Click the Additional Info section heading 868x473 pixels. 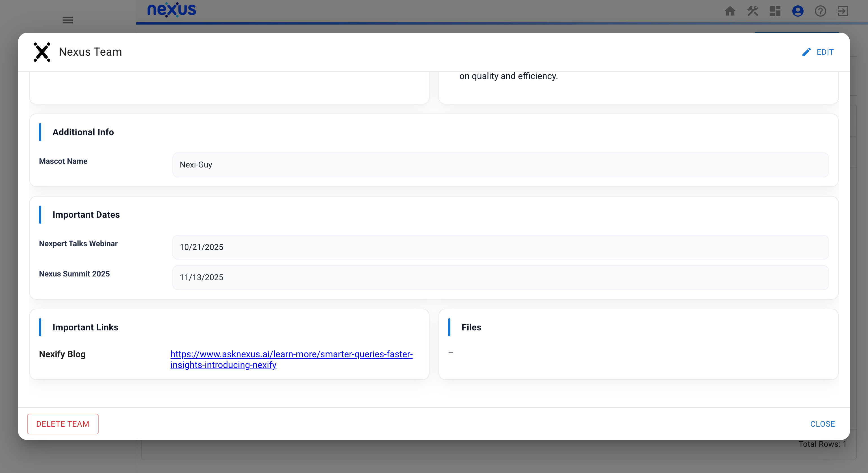(83, 132)
